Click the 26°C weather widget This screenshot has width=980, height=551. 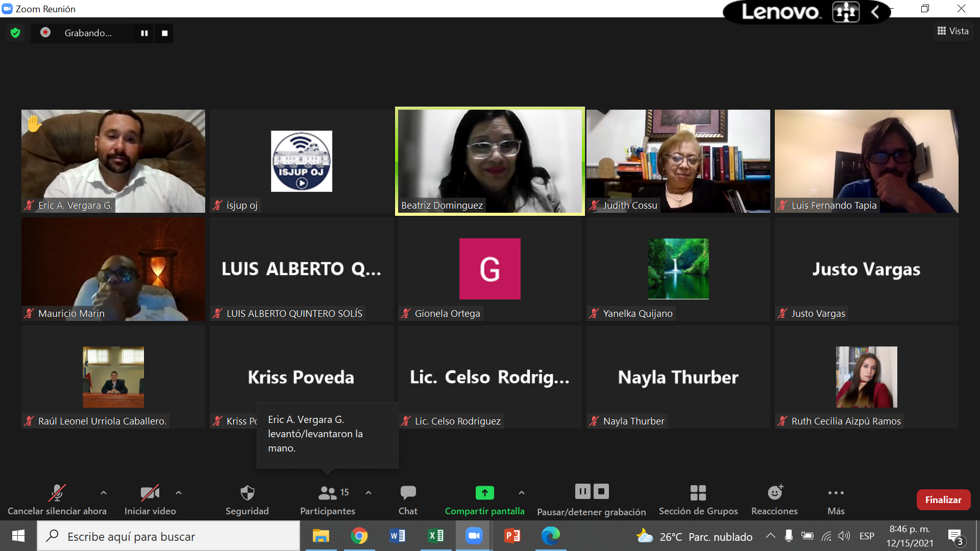point(695,537)
